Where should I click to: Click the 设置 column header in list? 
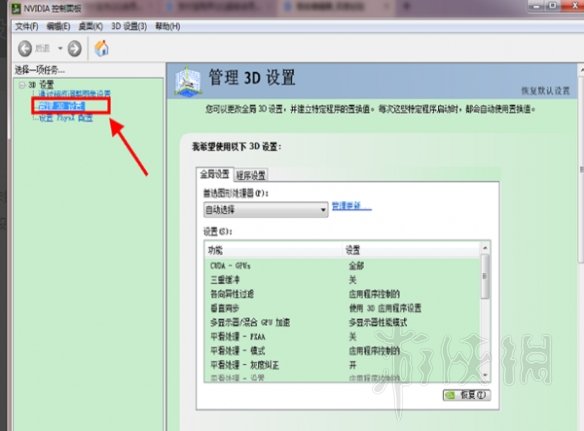click(411, 250)
